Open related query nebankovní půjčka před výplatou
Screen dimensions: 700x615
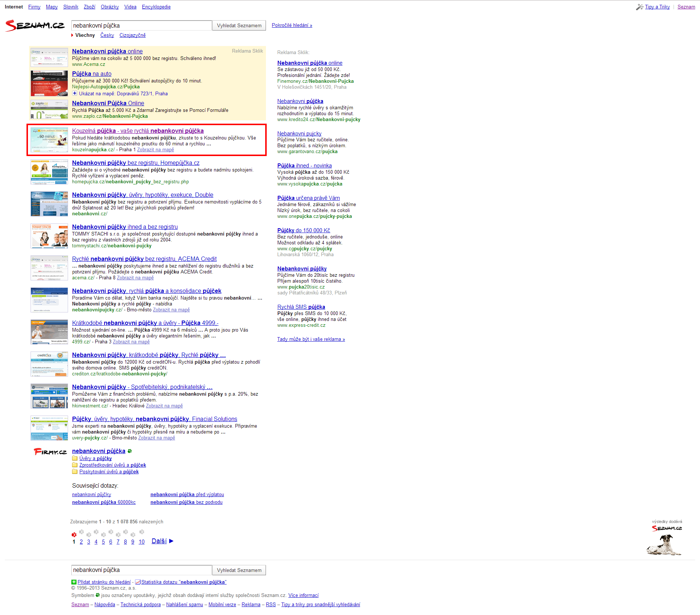tap(187, 495)
